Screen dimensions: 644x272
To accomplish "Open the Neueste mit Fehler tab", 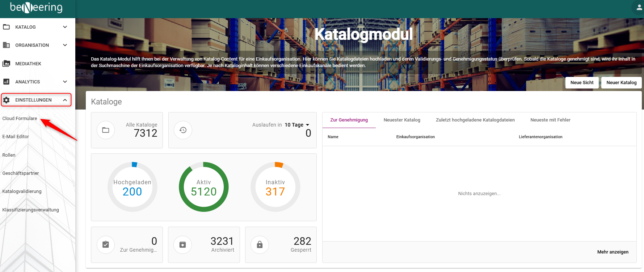I will click(550, 120).
